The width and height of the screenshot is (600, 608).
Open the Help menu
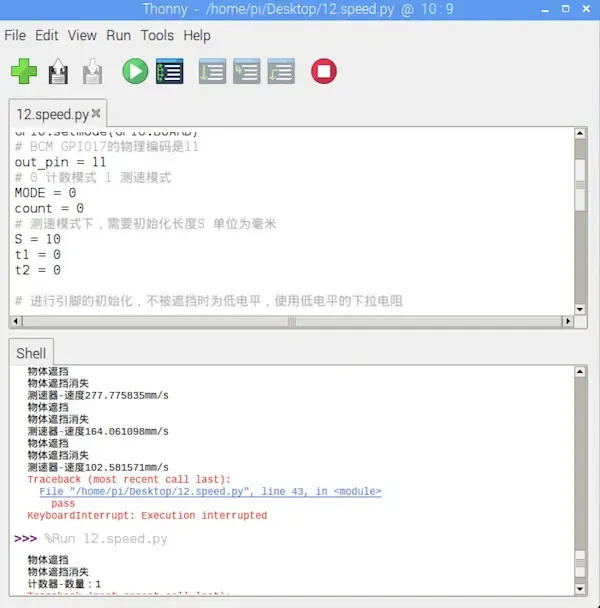(197, 35)
